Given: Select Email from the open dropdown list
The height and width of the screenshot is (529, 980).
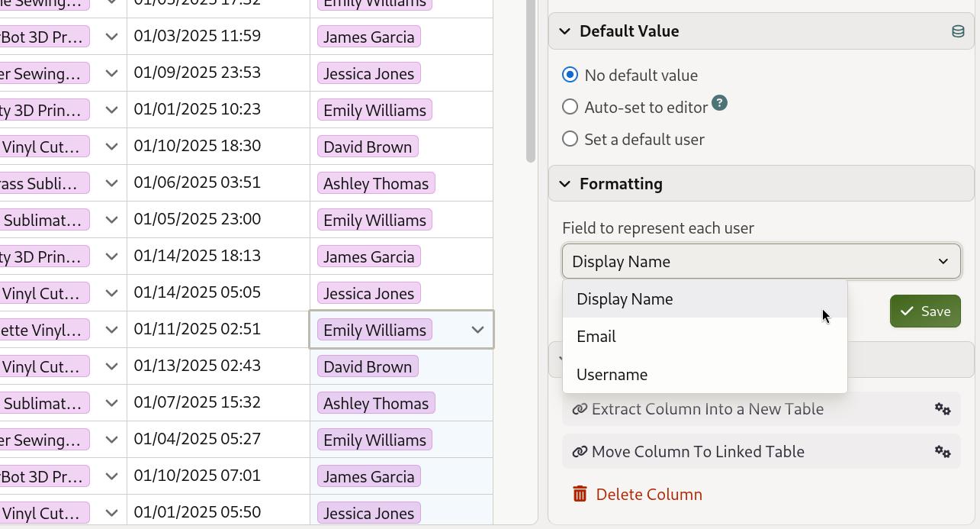Looking at the screenshot, I should (x=596, y=337).
